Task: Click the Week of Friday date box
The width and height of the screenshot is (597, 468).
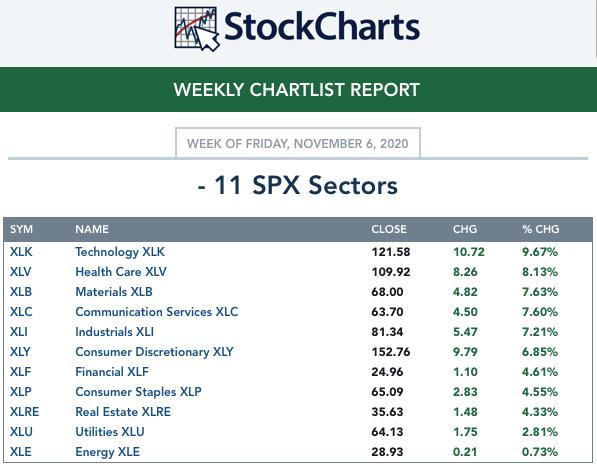Action: coord(298,143)
